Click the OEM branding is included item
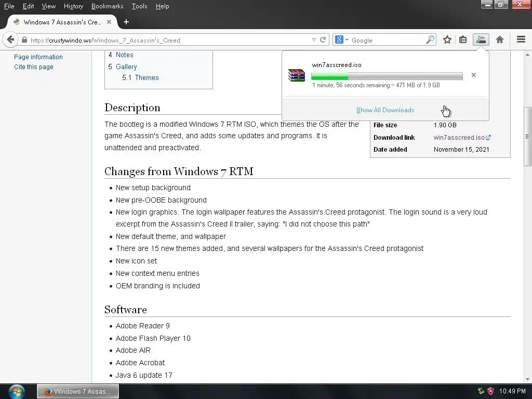Viewport: 532px width, 399px height. 158,286
